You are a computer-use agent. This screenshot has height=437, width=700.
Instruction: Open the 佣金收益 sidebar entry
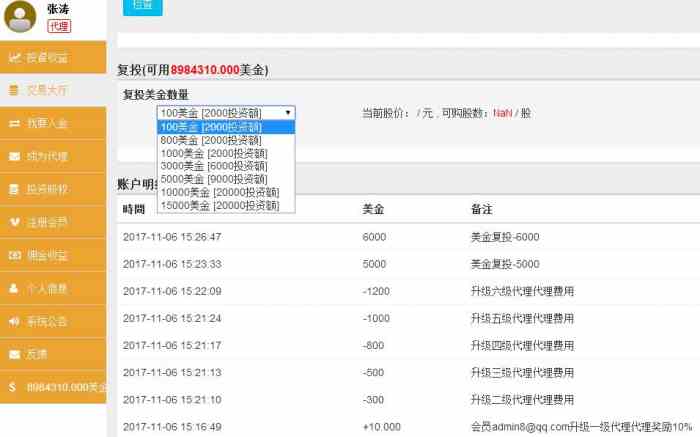pos(52,255)
